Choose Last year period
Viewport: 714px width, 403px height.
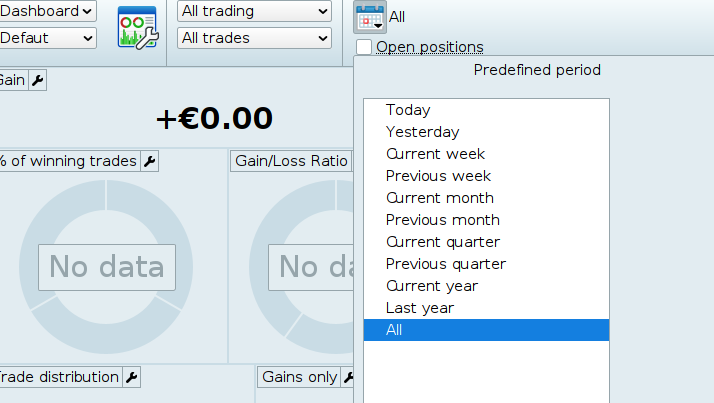click(419, 308)
